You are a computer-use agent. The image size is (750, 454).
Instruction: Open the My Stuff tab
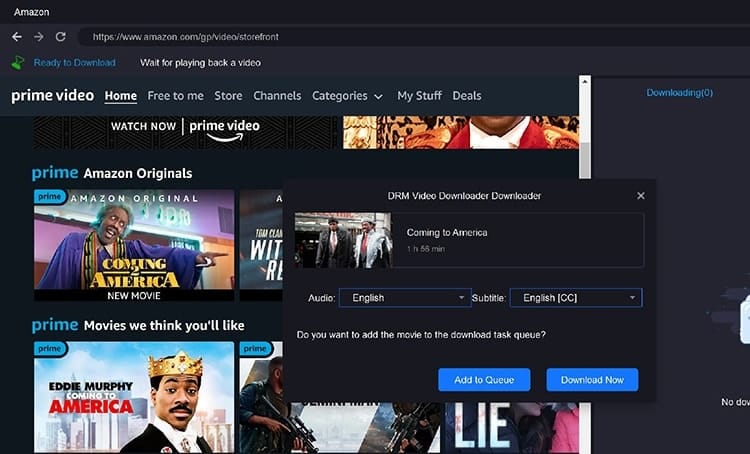[x=419, y=96]
